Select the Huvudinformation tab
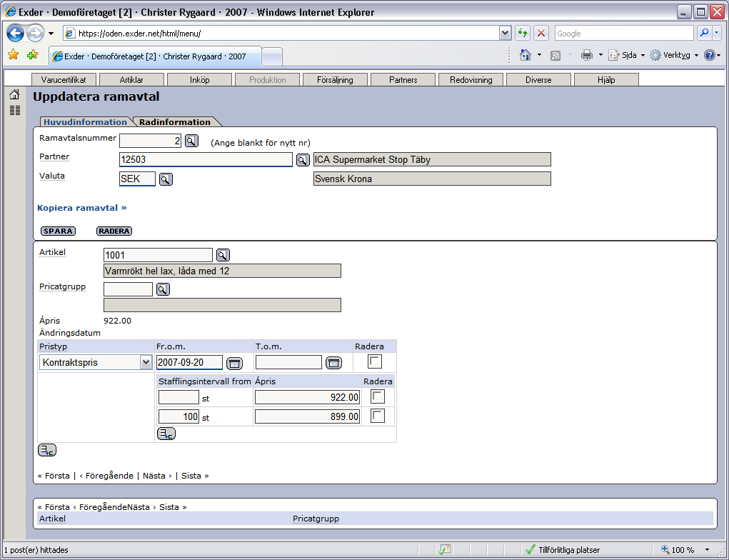 [86, 122]
